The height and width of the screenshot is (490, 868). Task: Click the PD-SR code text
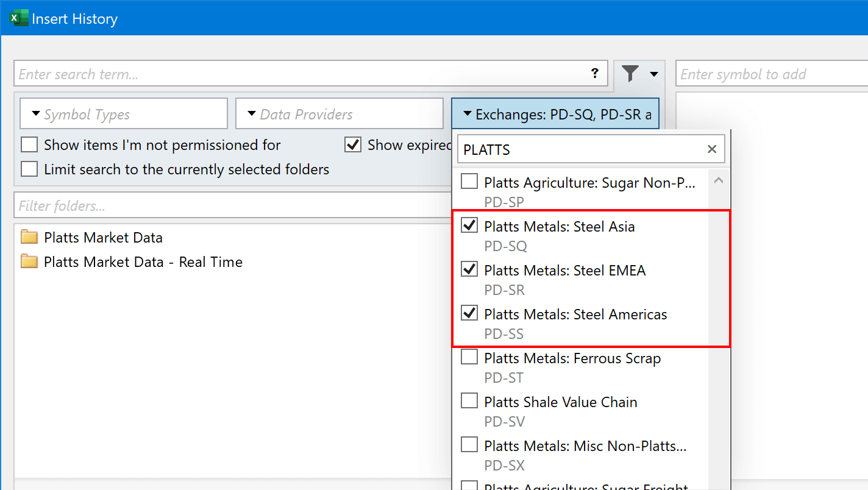[x=504, y=290]
